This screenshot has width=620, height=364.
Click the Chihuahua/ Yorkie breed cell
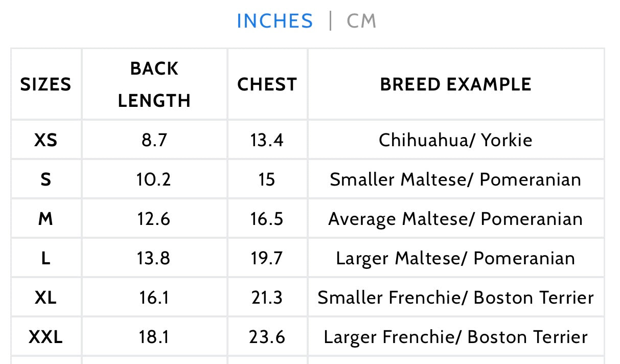(x=455, y=140)
